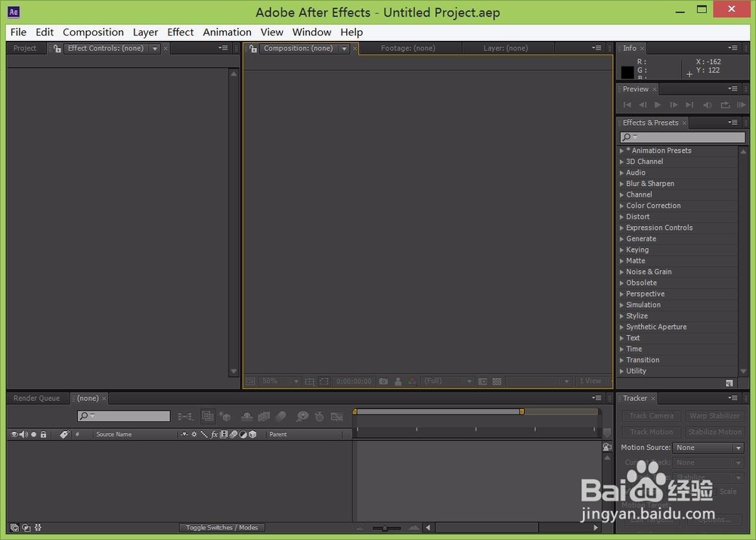Toggle Motion Blur enable icon in timeline

point(280,417)
